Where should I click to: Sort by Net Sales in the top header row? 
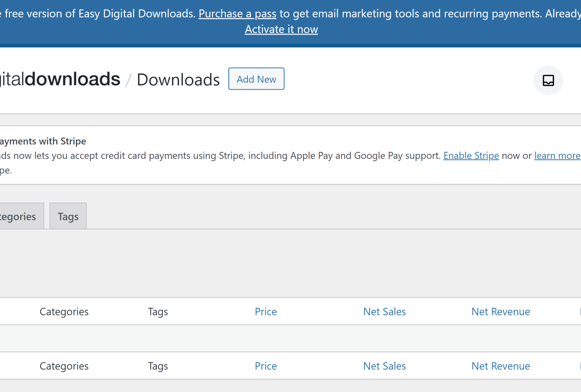pyautogui.click(x=385, y=312)
